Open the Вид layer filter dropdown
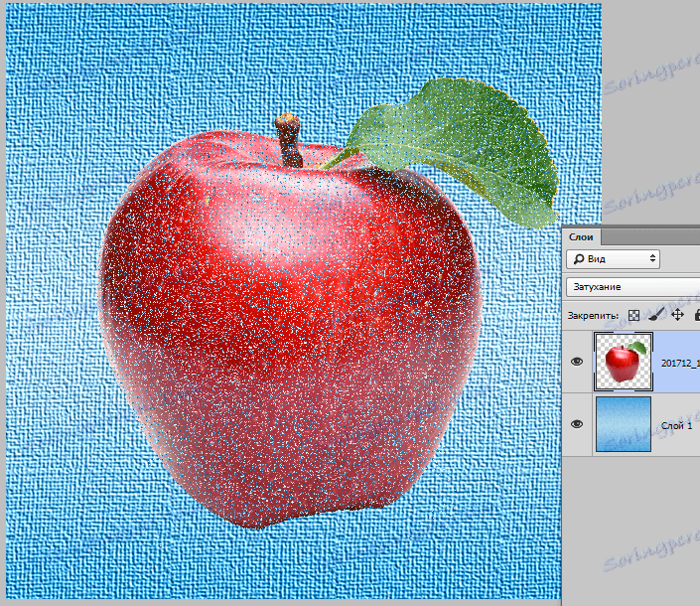The height and width of the screenshot is (606, 700). pyautogui.click(x=613, y=259)
